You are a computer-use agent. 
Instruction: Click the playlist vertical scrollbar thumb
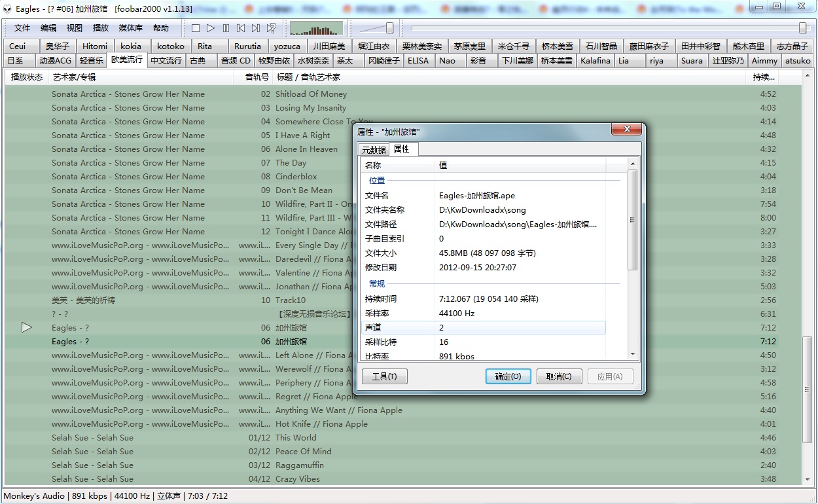(807, 390)
